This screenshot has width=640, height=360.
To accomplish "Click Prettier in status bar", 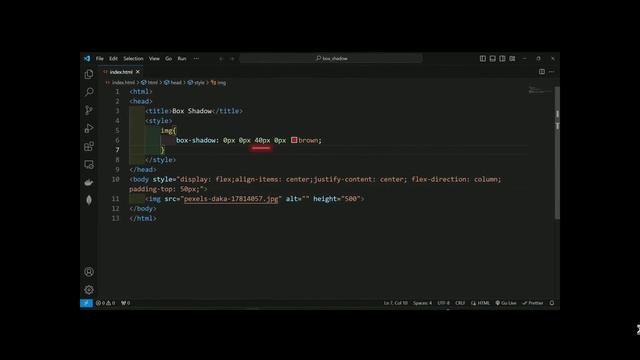I will click(x=533, y=303).
